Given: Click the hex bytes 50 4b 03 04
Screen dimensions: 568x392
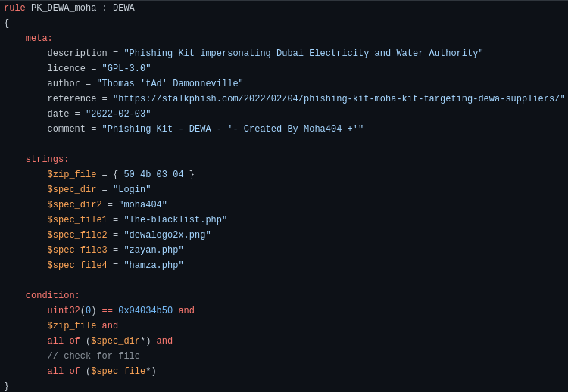Looking at the screenshot, I should point(154,175).
